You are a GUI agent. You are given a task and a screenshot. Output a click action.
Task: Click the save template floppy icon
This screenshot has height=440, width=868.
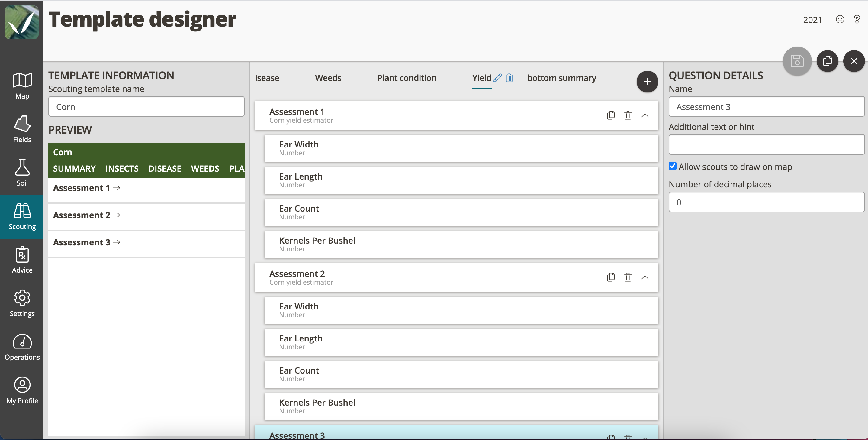click(797, 61)
